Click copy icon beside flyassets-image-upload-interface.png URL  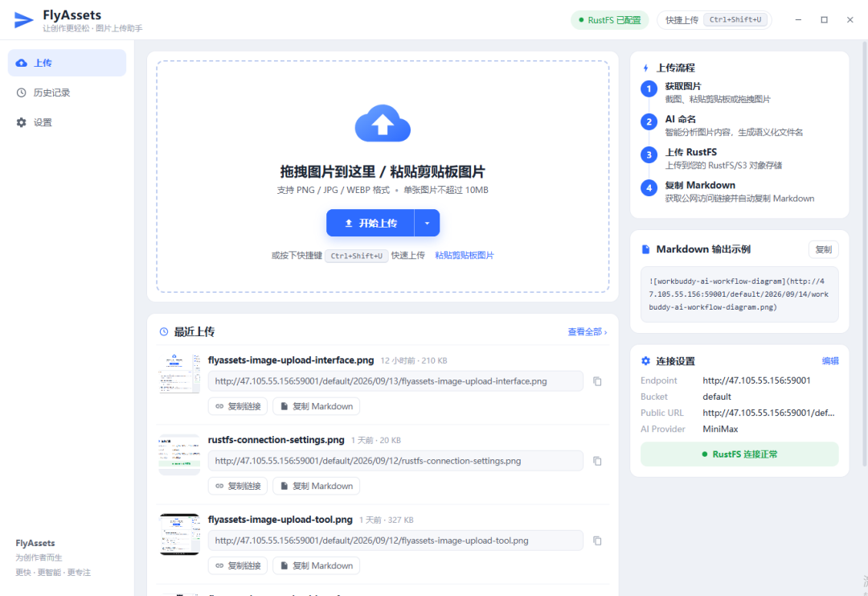(x=597, y=381)
